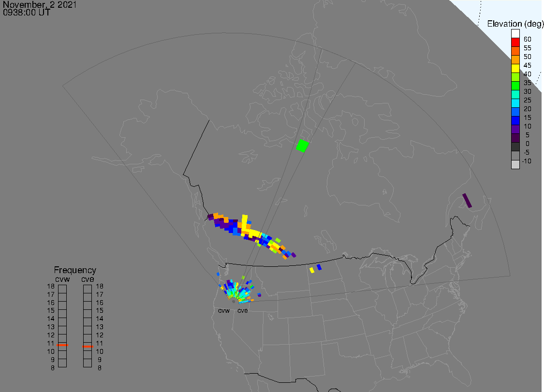This screenshot has width=544, height=392.
Task: Click the '40' elevation legend label
Action: click(528, 74)
